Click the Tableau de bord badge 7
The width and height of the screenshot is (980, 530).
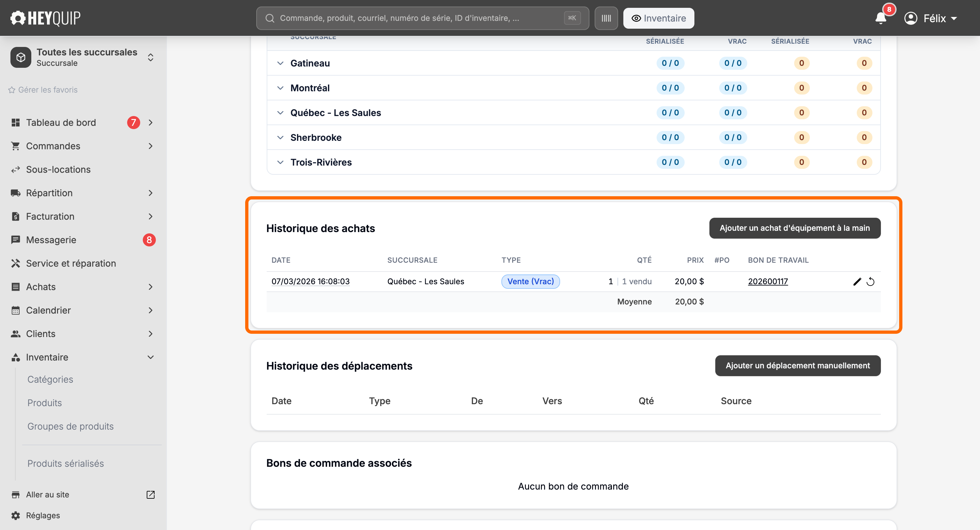pyautogui.click(x=133, y=123)
